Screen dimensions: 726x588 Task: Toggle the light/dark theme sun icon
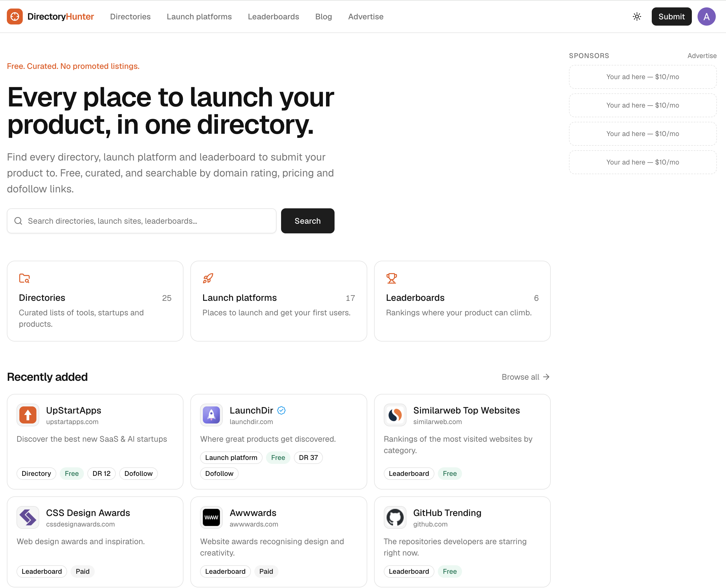(x=637, y=16)
